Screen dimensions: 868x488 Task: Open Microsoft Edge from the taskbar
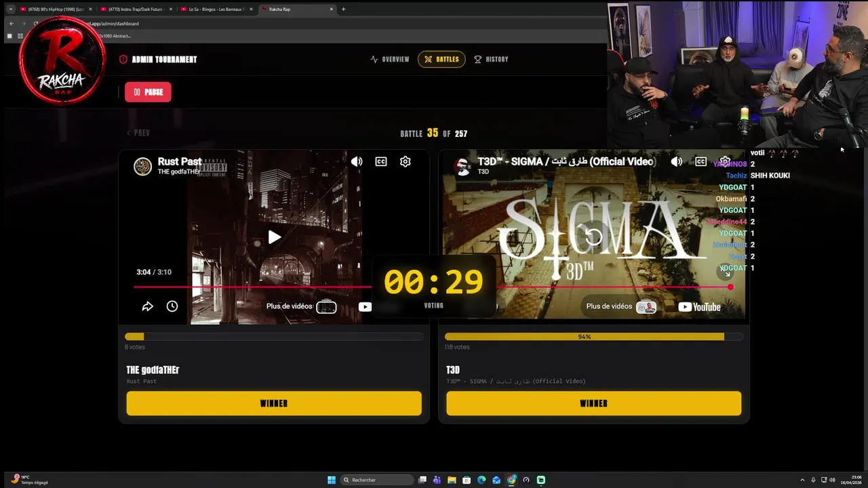point(481,480)
